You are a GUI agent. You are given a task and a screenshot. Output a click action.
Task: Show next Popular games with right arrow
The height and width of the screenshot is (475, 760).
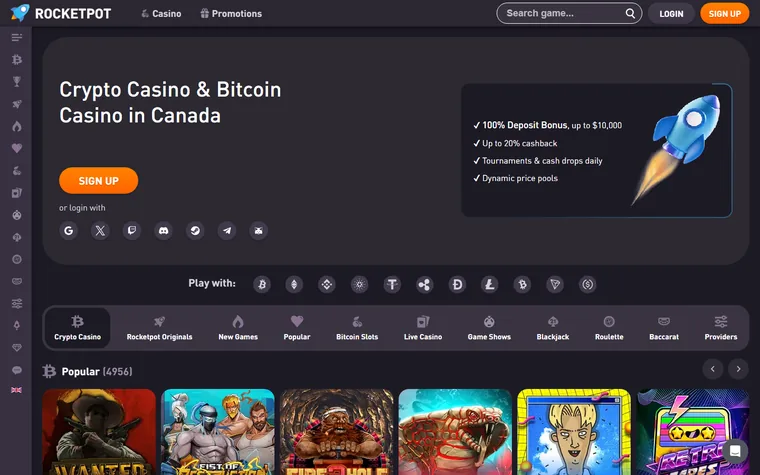pyautogui.click(x=738, y=369)
